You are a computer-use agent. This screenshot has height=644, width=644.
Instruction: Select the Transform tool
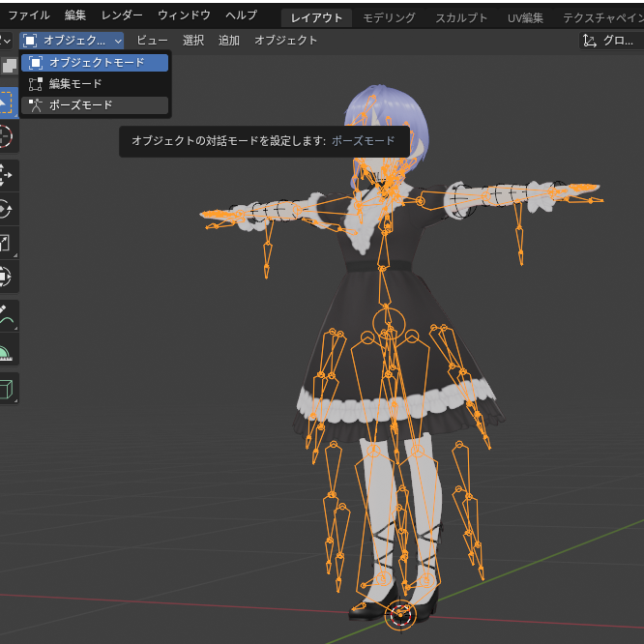[x=7, y=276]
